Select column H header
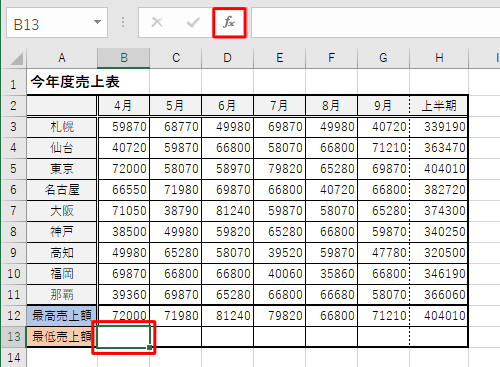Image resolution: width=500 pixels, height=367 pixels. [439, 58]
